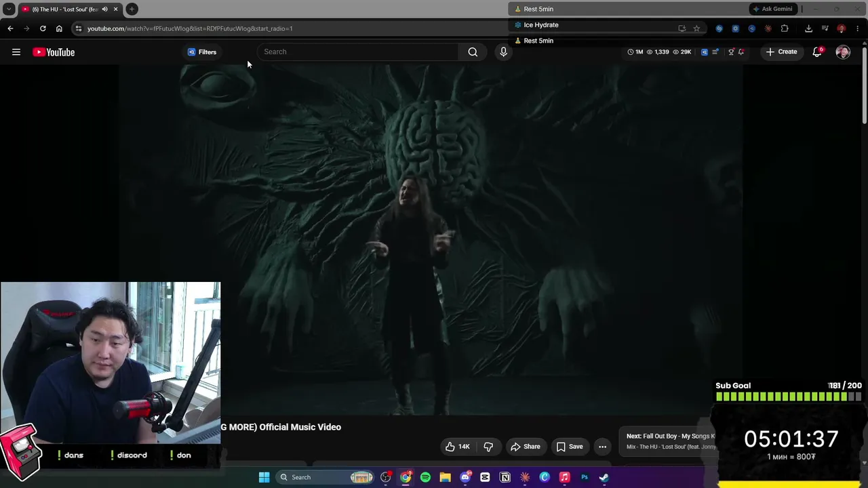Open the Windows Start menu

point(264,477)
